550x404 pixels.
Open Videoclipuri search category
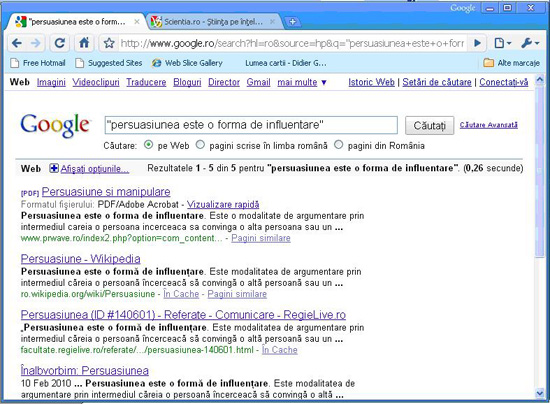pyautogui.click(x=96, y=82)
